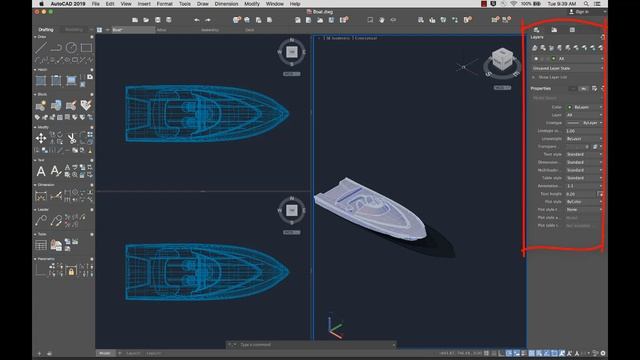Expand the Show Layer List disclosure

533,77
